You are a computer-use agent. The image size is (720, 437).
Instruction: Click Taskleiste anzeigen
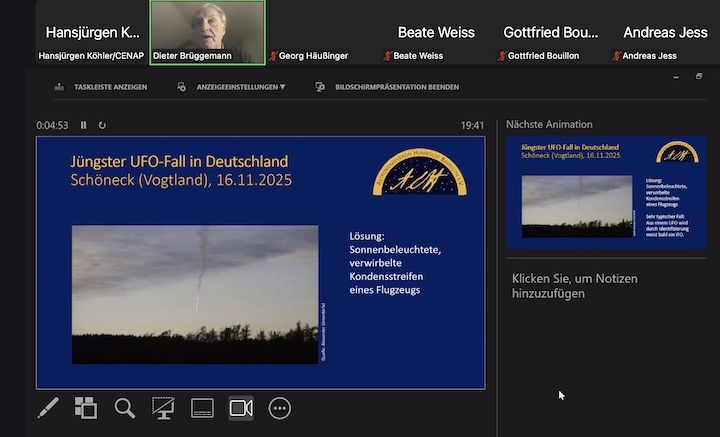tap(102, 87)
